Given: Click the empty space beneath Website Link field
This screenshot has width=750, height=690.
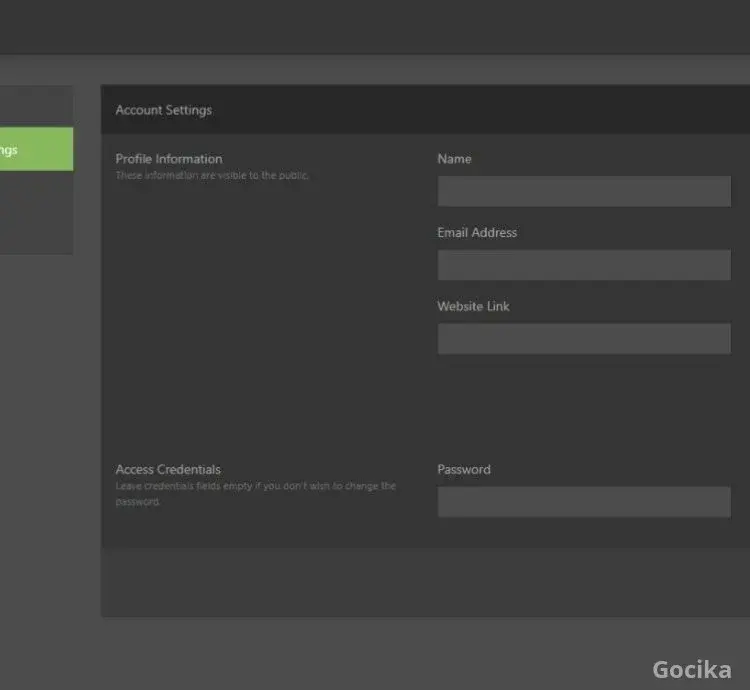Looking at the screenshot, I should pos(584,405).
